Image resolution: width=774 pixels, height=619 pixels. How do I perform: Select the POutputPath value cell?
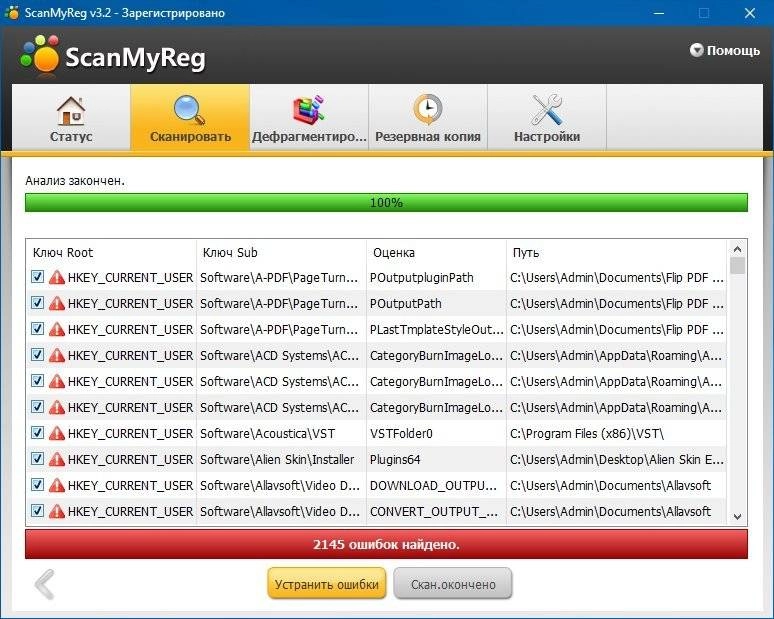point(436,304)
